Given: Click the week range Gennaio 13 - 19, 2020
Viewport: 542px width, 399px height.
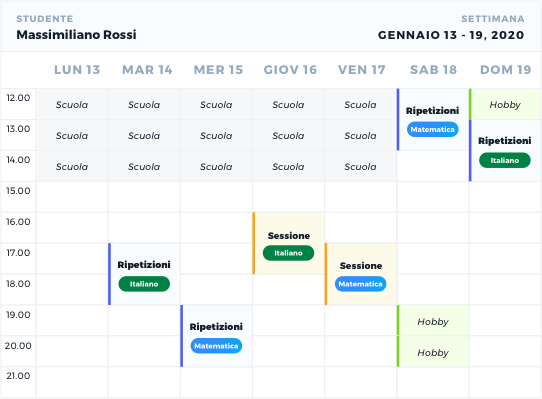Looking at the screenshot, I should [x=451, y=35].
